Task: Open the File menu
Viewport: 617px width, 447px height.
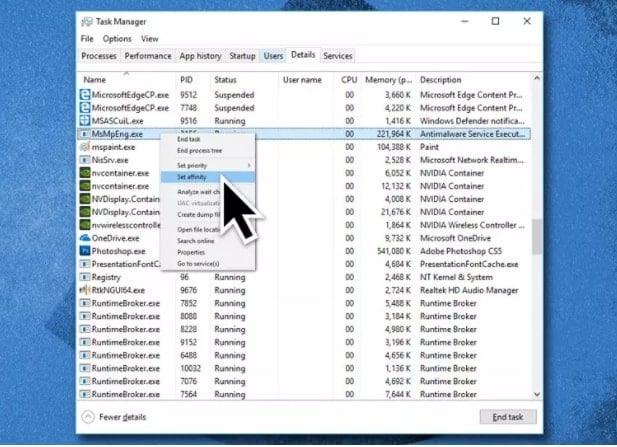Action: click(87, 39)
